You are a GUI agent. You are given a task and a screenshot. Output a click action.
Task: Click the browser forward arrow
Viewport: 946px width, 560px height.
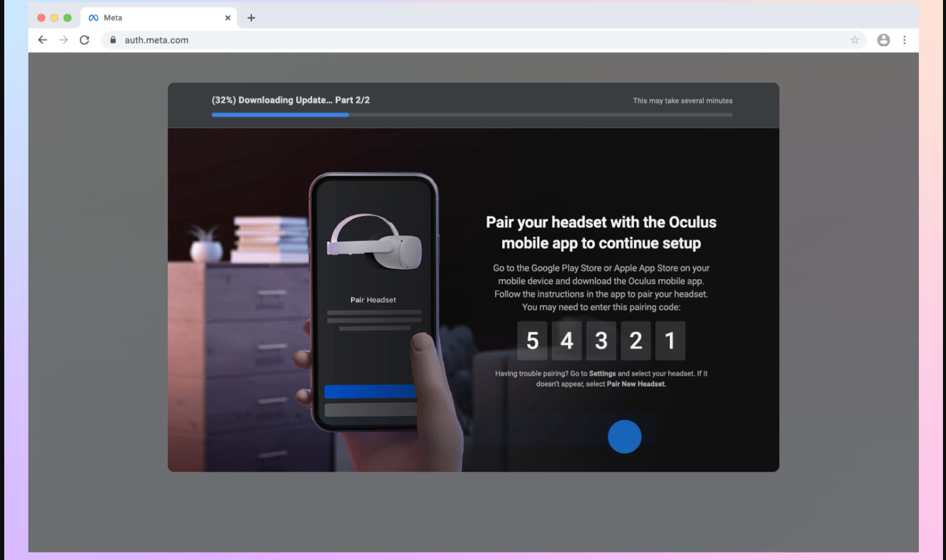coord(63,40)
